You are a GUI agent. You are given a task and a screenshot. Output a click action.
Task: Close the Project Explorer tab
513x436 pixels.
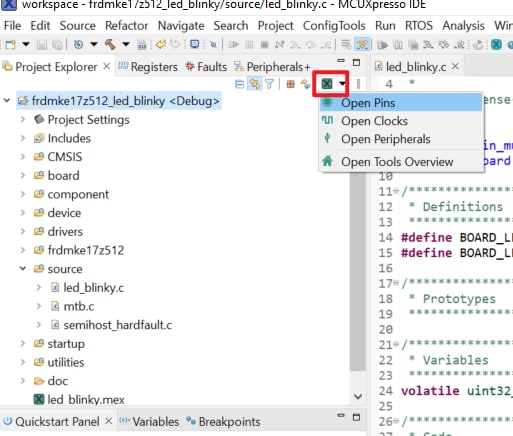pos(107,66)
